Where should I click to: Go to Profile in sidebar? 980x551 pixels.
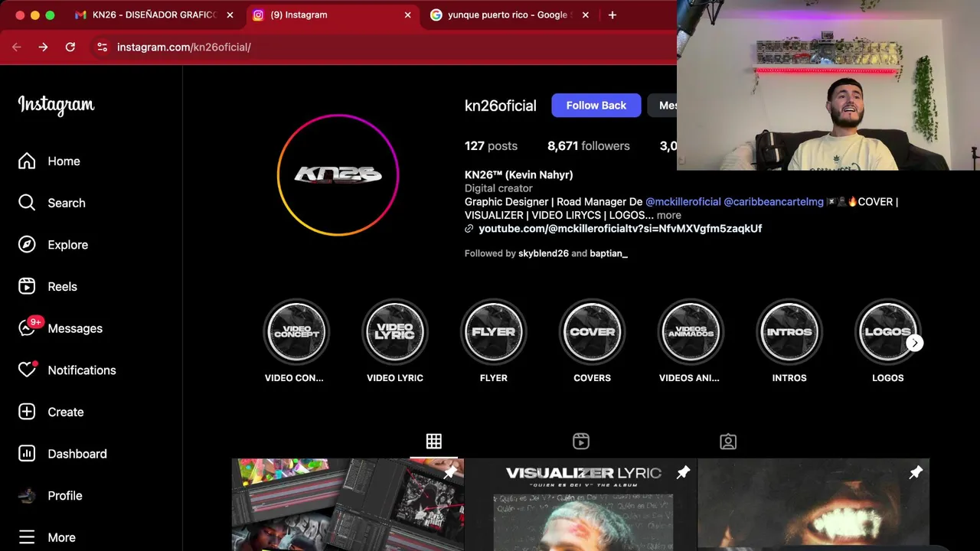pos(50,496)
